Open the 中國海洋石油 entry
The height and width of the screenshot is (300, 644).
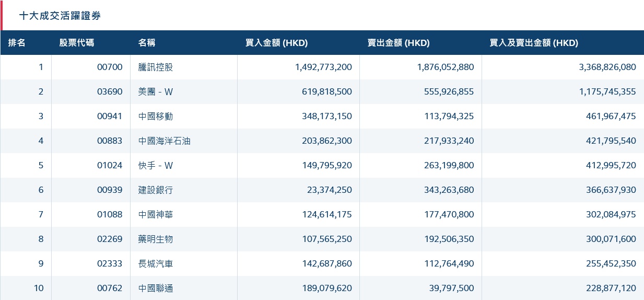point(164,141)
